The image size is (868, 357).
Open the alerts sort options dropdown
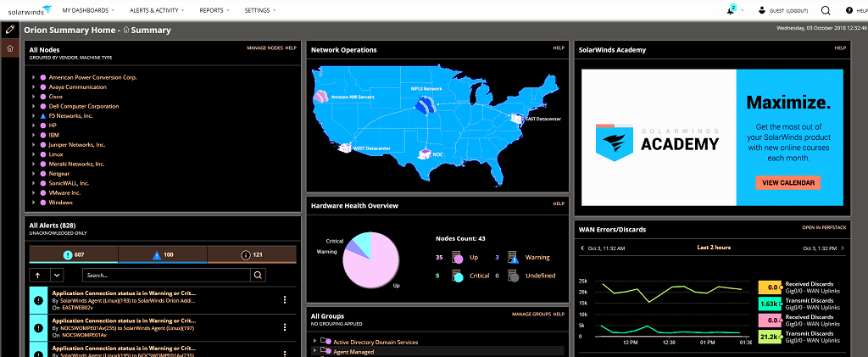pos(57,275)
